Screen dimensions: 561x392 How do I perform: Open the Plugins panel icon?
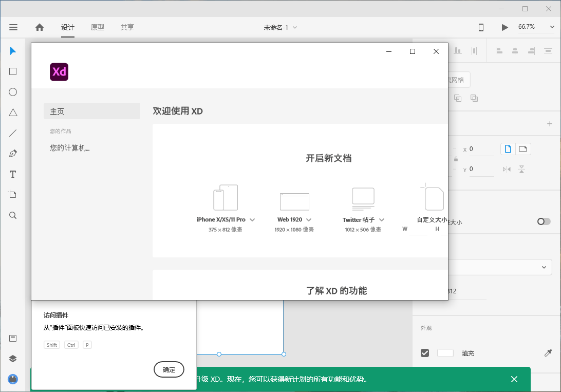coord(13,379)
